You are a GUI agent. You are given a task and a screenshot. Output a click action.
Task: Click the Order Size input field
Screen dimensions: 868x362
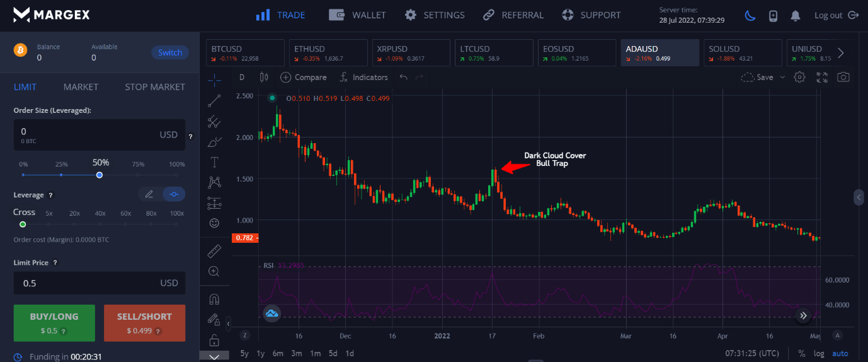100,134
